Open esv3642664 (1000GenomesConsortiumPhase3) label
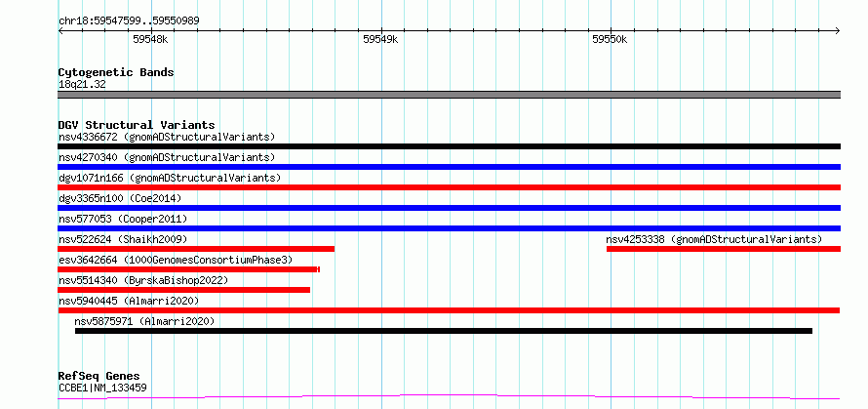This screenshot has width=868, height=409. click(176, 260)
